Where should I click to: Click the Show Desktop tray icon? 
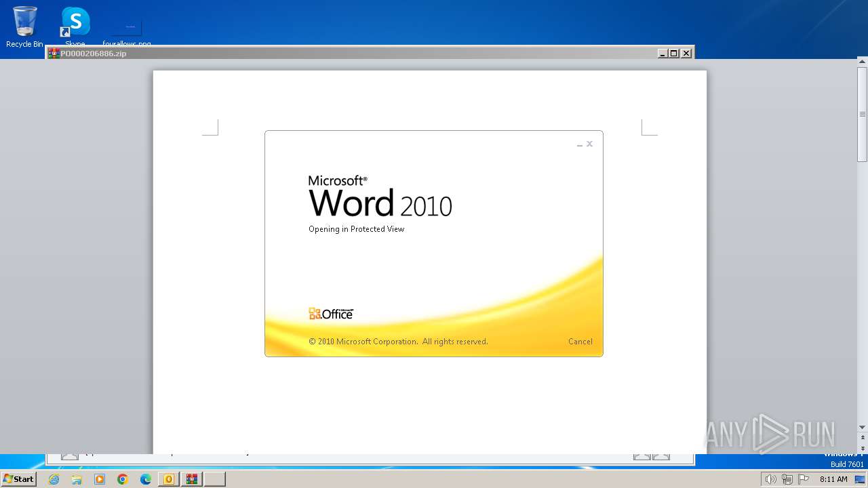tap(860, 479)
